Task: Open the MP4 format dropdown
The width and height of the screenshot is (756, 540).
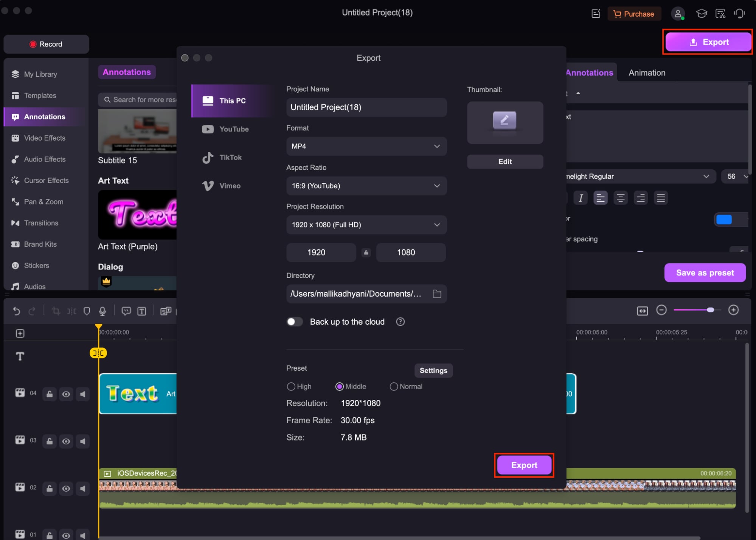Action: tap(366, 146)
